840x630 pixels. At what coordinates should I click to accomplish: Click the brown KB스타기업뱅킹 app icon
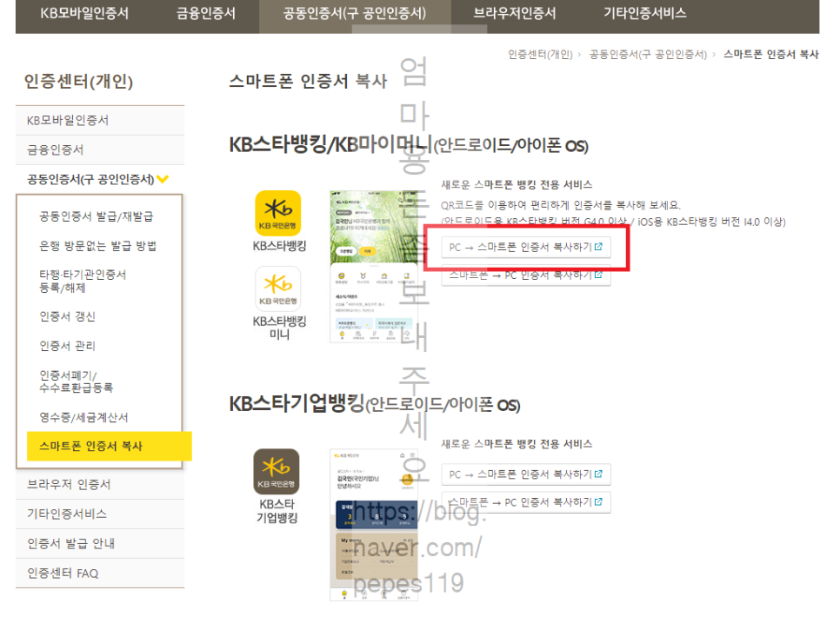pyautogui.click(x=277, y=472)
